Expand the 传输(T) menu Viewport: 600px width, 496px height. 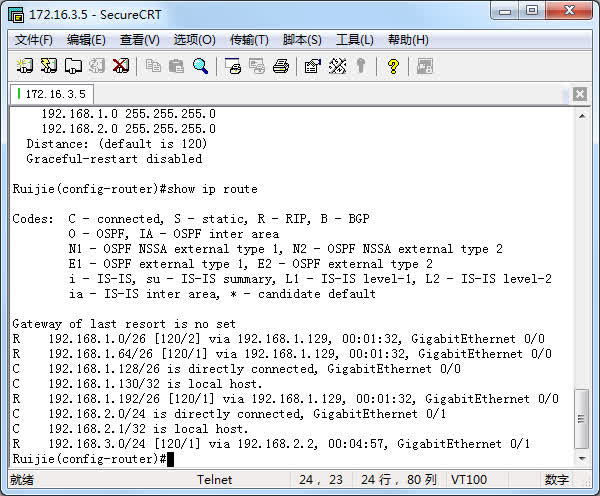[249, 40]
